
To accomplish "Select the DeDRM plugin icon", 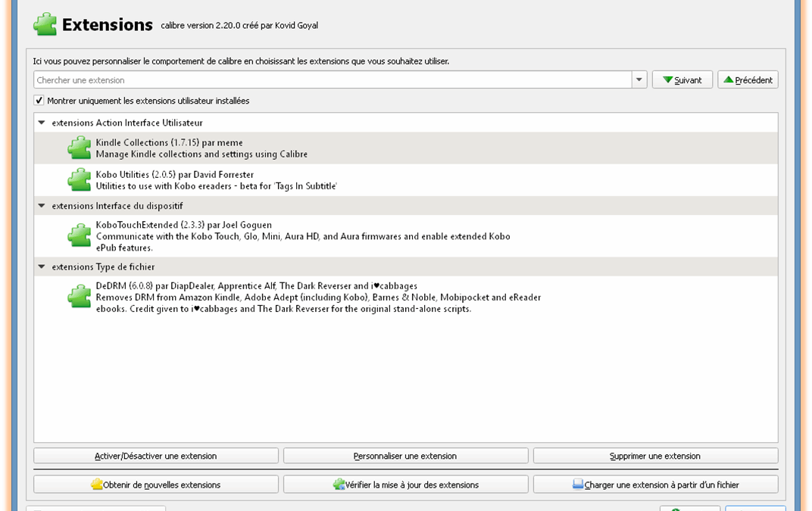I will point(80,297).
